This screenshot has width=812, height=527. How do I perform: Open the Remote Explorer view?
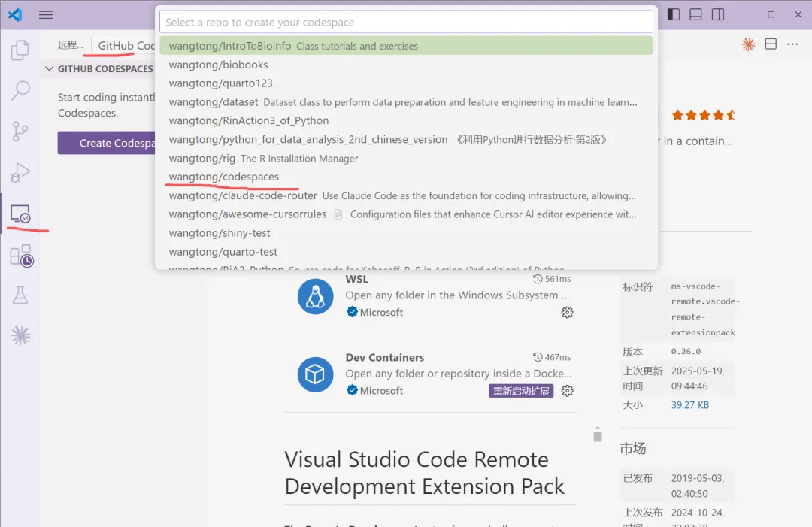[20, 214]
